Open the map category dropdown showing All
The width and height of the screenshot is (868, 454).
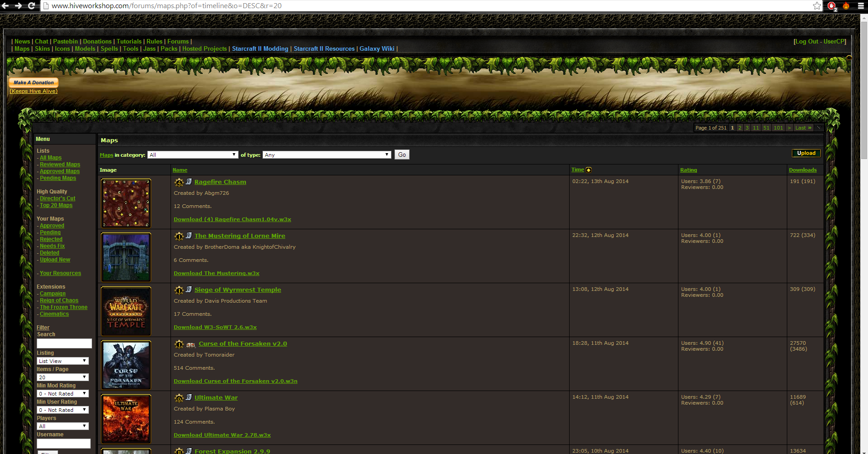click(193, 155)
